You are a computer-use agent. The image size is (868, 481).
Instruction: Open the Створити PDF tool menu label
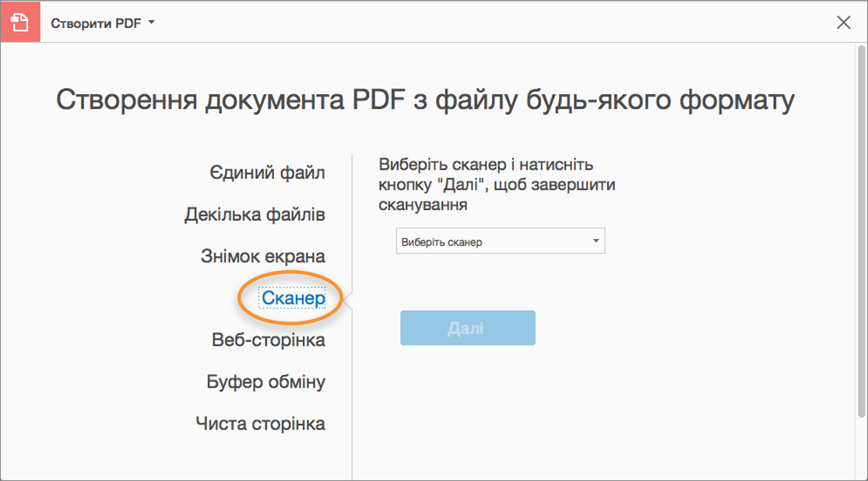click(x=96, y=23)
